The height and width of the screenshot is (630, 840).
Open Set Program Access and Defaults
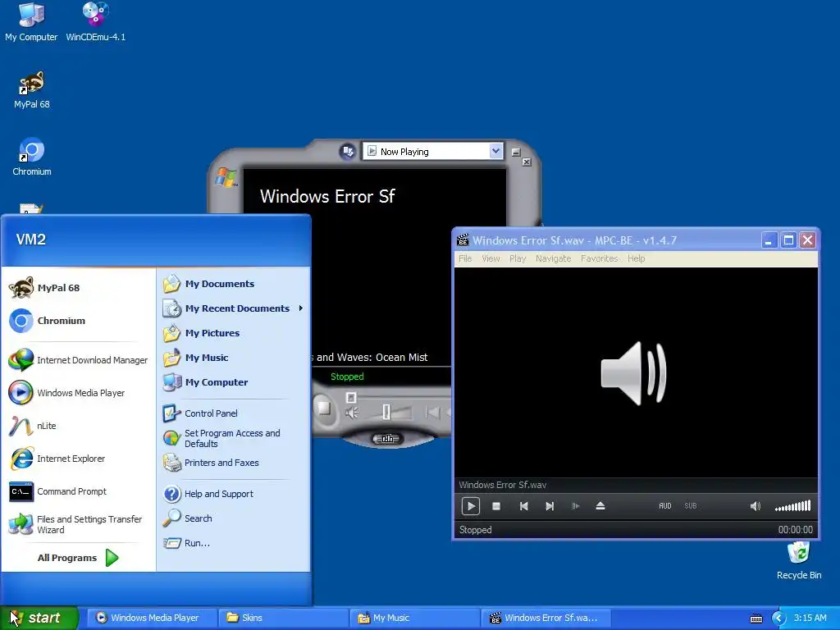coord(233,438)
